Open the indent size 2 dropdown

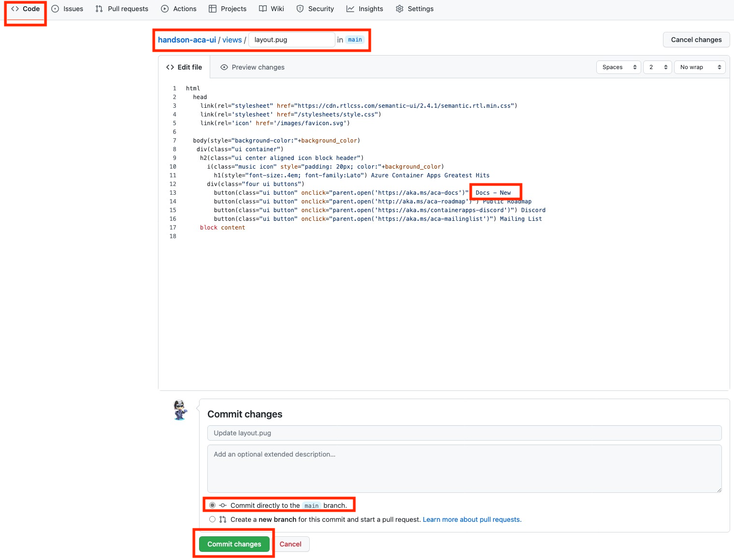point(658,67)
